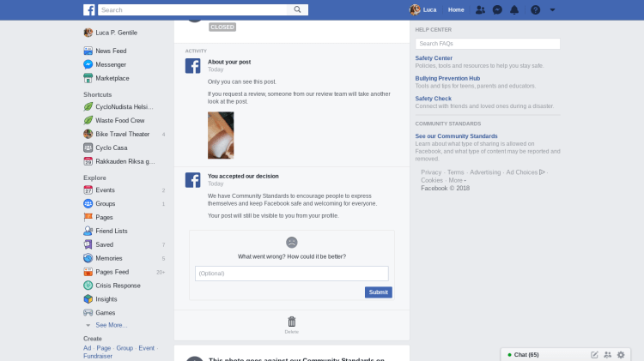
Task: Expand the More footer links menu
Action: pos(457,180)
